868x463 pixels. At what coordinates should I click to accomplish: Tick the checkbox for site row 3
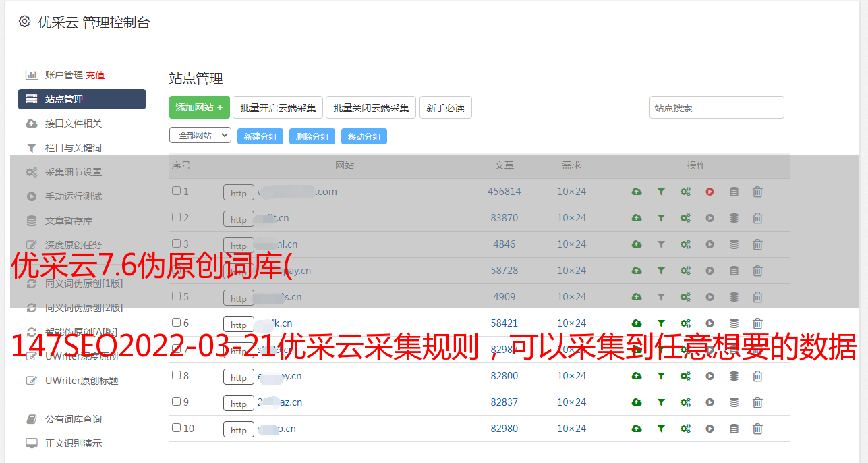click(x=176, y=244)
